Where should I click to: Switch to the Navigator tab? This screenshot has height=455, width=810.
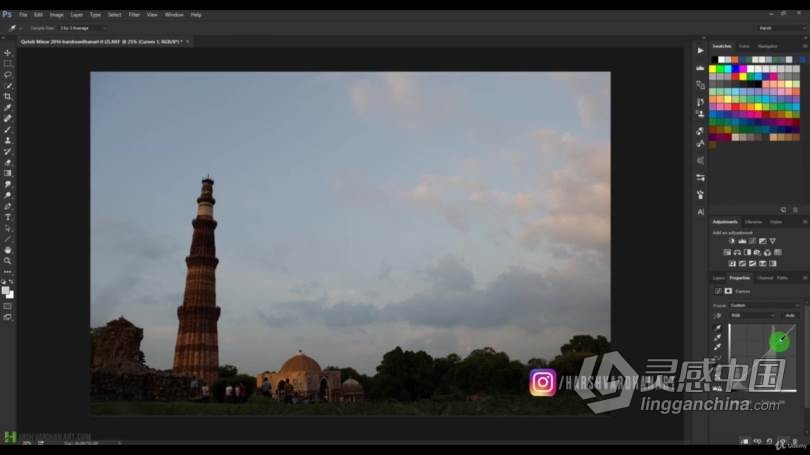pos(768,46)
